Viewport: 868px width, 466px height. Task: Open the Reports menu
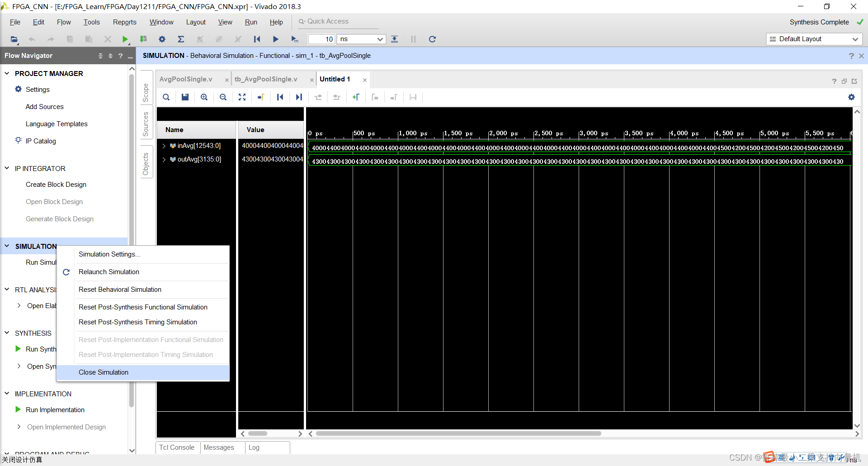125,22
